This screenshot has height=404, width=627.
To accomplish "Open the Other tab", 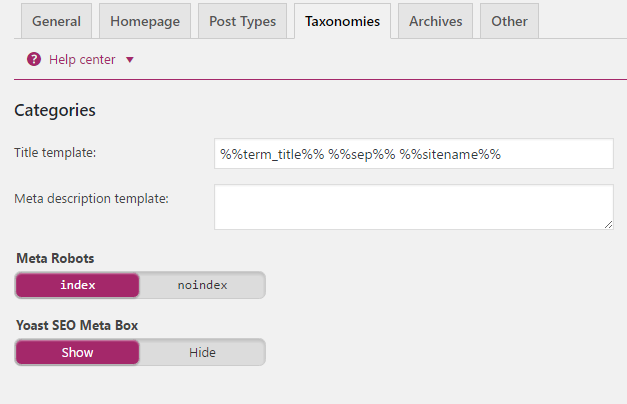I will coord(509,21).
